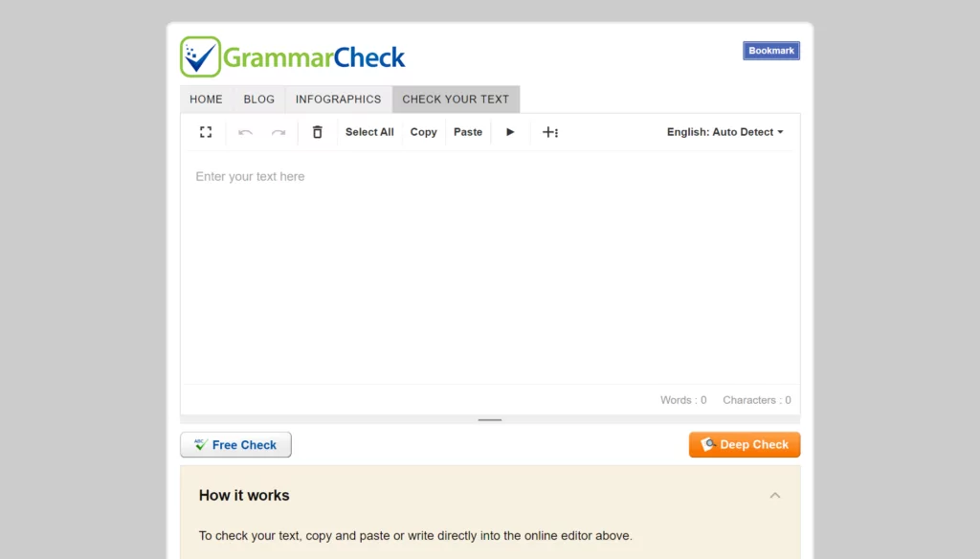Viewport: 980px width, 559px height.
Task: Click Copy in the editor toolbar
Action: click(x=423, y=132)
